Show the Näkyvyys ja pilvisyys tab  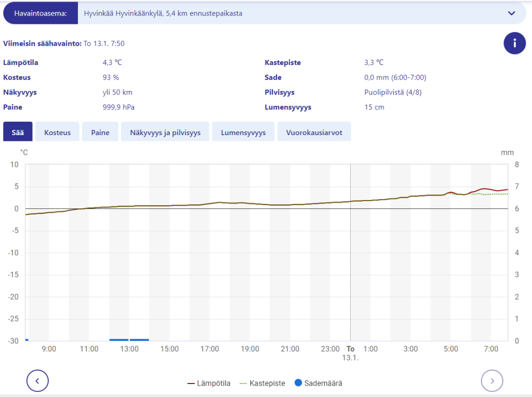(x=165, y=132)
